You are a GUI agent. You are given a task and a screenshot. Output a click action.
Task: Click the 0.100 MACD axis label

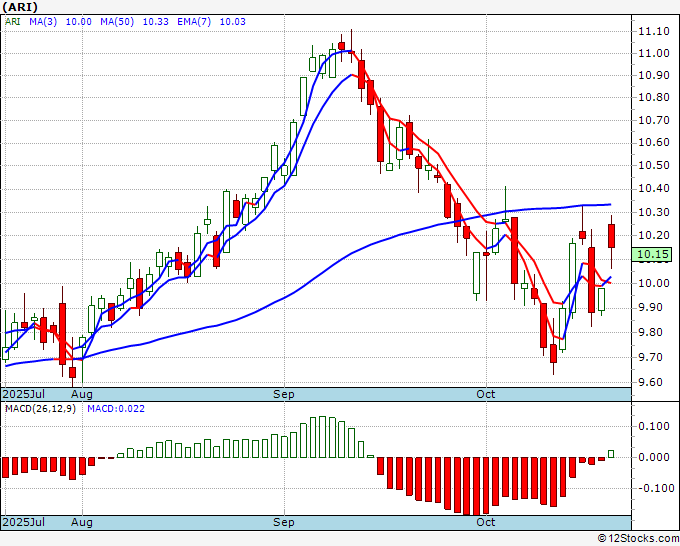point(654,426)
